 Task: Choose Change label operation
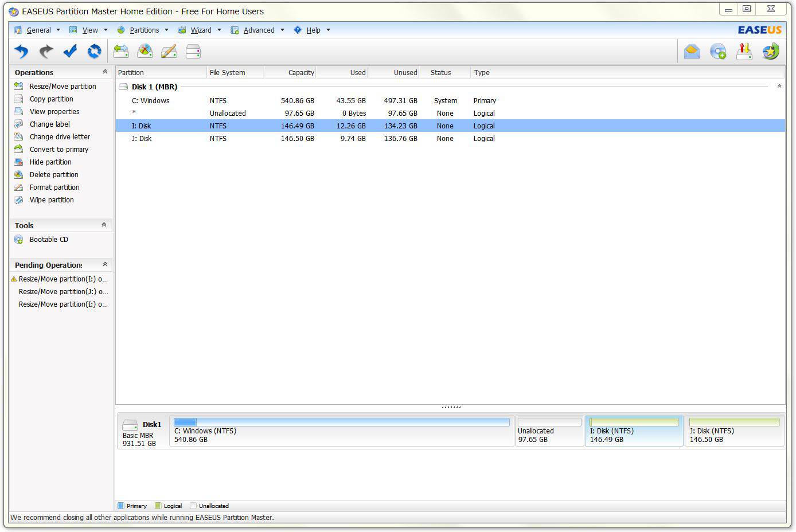pyautogui.click(x=49, y=124)
